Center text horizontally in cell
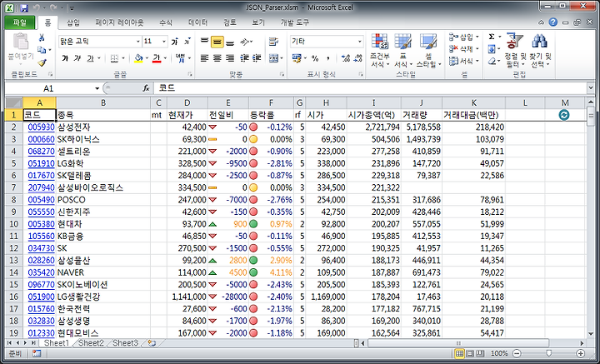The height and width of the screenshot is (364, 600). pyautogui.click(x=217, y=58)
